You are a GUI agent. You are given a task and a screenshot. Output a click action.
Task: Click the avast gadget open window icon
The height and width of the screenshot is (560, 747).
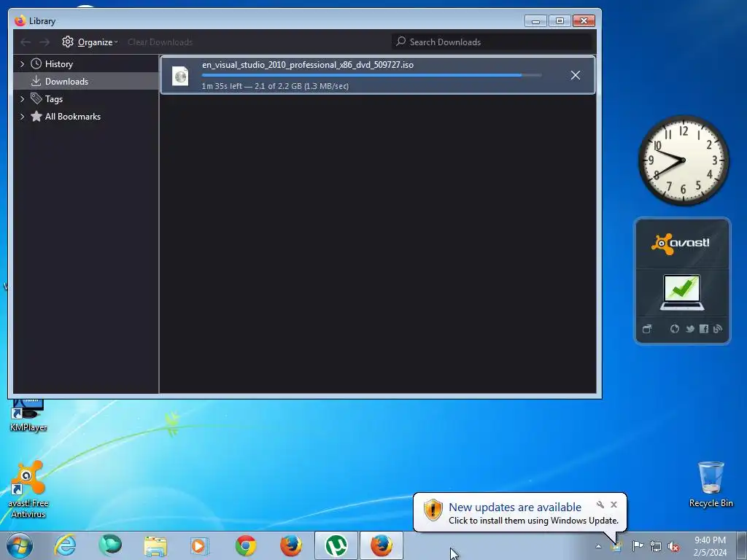pos(646,329)
